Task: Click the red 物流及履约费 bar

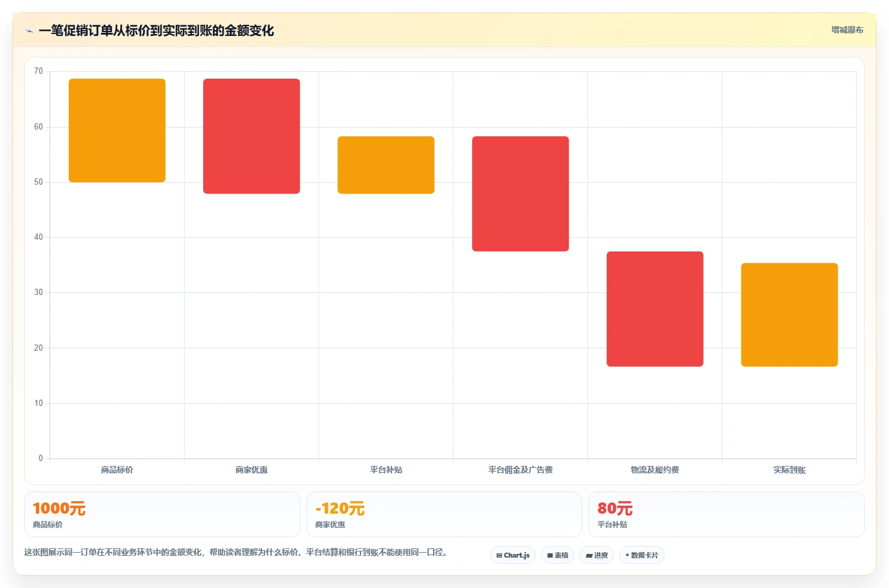Action: tap(655, 309)
